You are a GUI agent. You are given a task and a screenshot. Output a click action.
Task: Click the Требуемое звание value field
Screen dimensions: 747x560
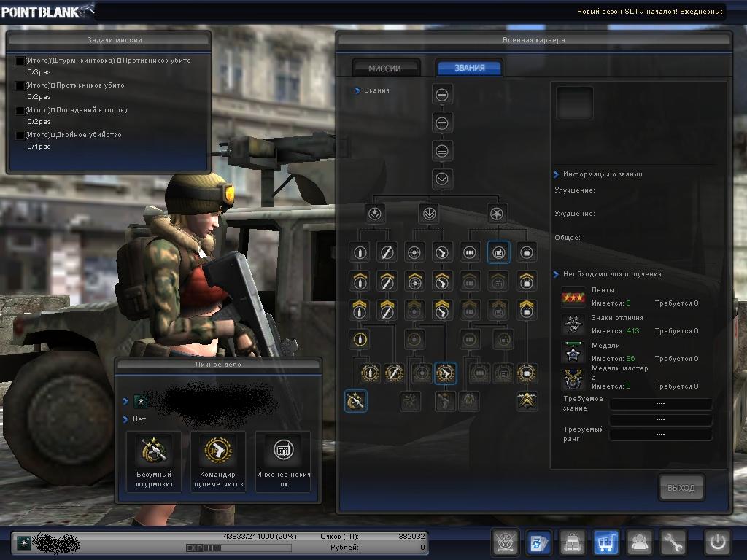661,404
